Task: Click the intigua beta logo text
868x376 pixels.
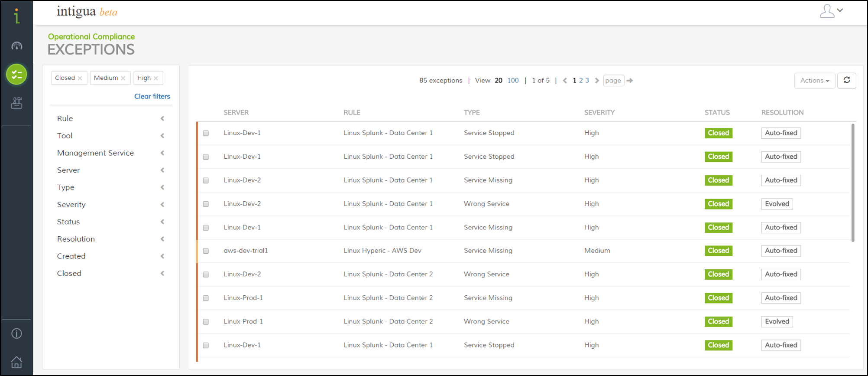Action: pos(87,12)
